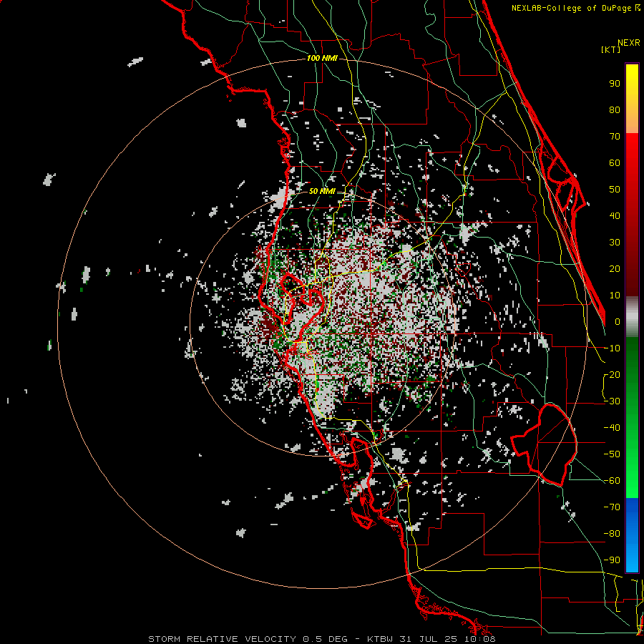Click the 60 value on the velocity scale
644x644 pixels.
click(615, 162)
